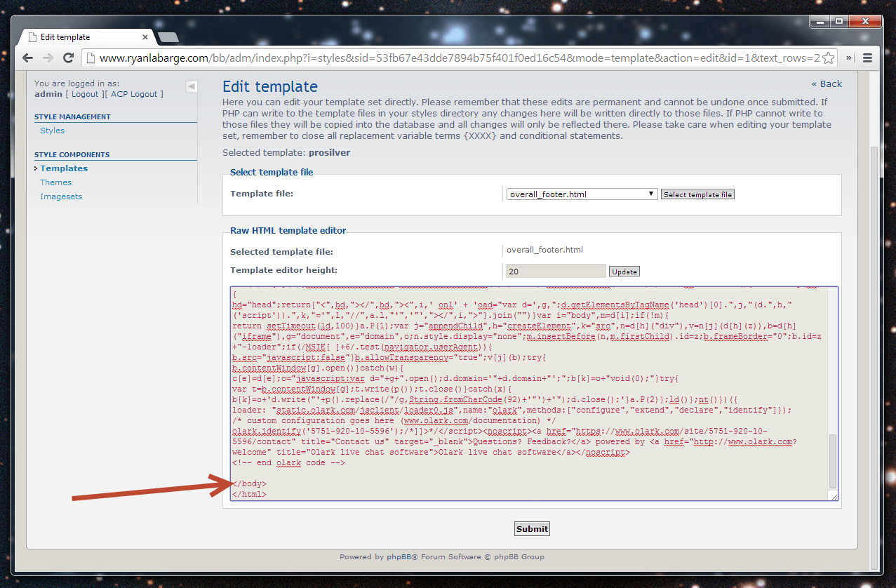Image resolution: width=896 pixels, height=588 pixels.
Task: Reload the page with refresh icon
Action: [x=68, y=58]
